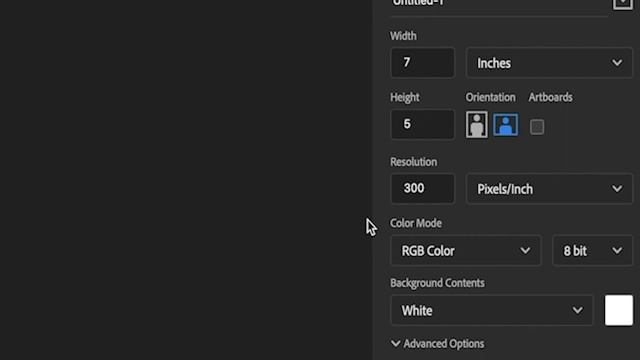
Task: Expand the Advanced Options section
Action: (x=437, y=344)
